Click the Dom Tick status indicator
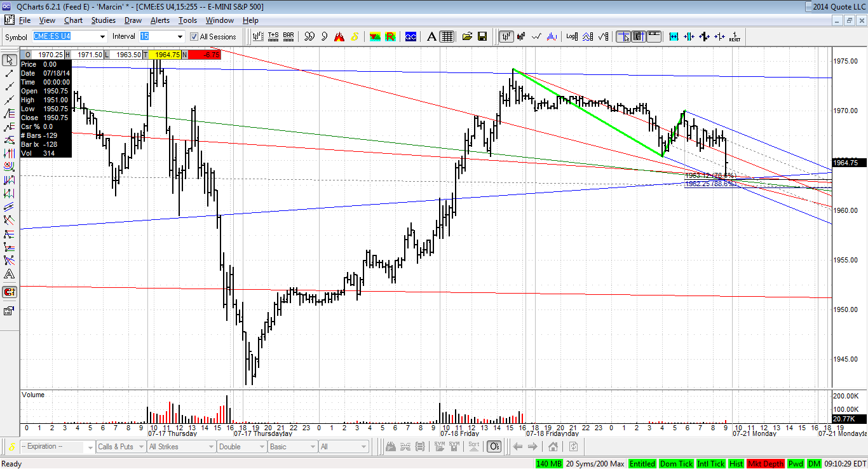This screenshot has height=469, width=868. point(676,464)
